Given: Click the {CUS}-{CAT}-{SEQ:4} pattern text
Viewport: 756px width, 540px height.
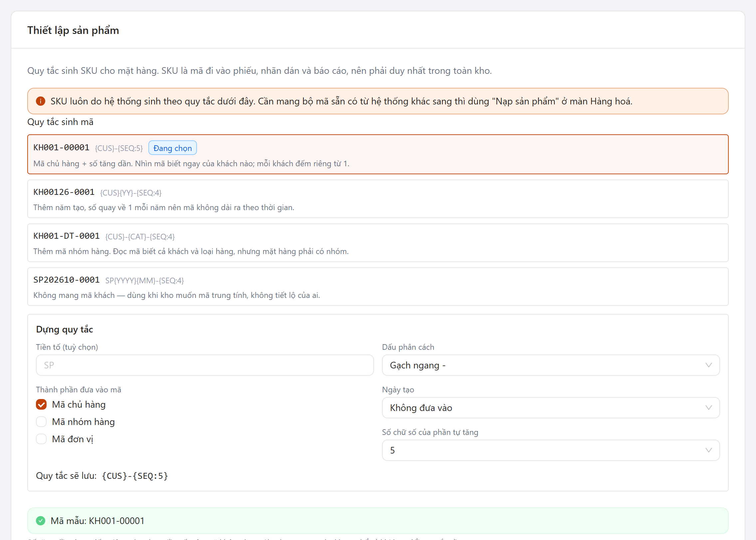Looking at the screenshot, I should tap(140, 237).
